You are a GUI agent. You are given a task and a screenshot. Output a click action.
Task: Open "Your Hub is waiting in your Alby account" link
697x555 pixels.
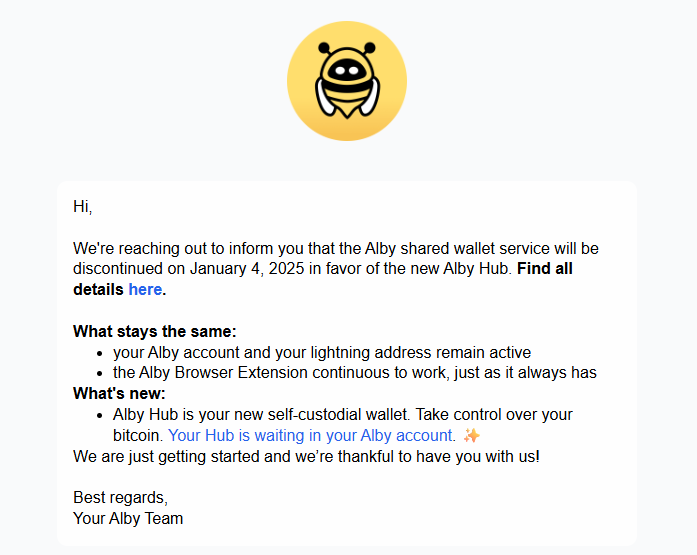[x=310, y=435]
